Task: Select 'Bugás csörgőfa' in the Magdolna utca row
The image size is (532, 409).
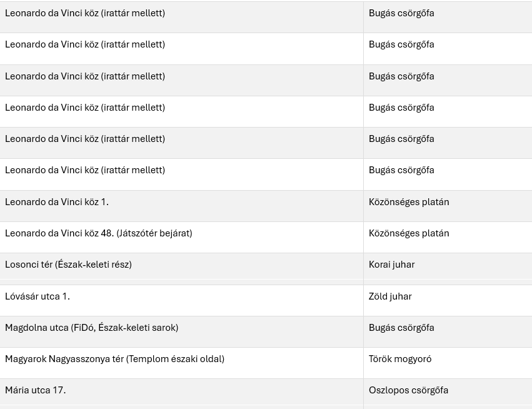Action: click(401, 328)
